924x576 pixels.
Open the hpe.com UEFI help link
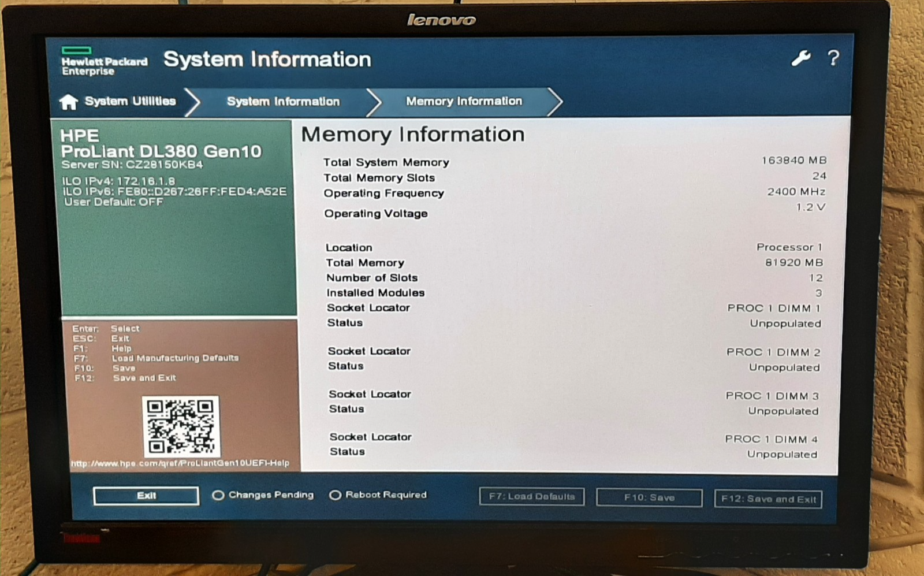pos(180,463)
